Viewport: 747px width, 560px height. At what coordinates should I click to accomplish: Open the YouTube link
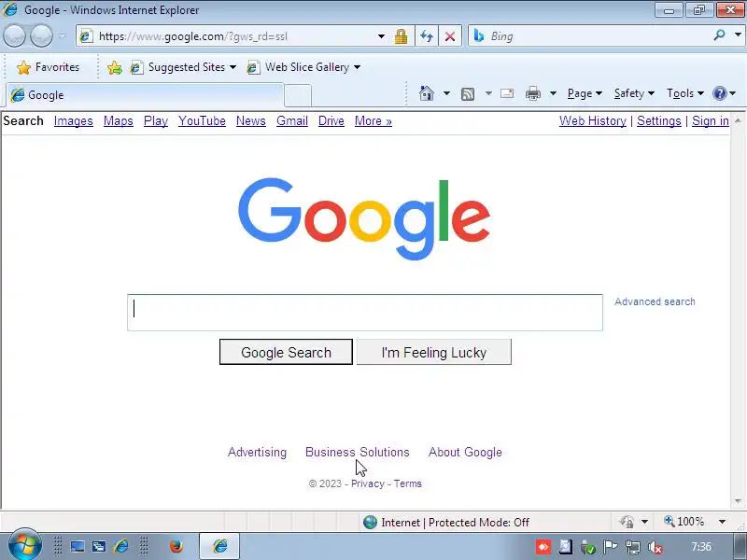(202, 121)
